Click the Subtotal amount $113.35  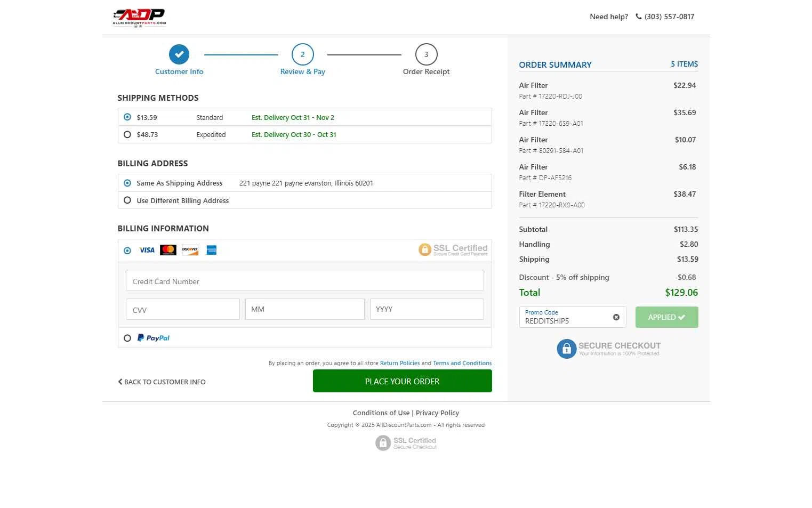[686, 229]
